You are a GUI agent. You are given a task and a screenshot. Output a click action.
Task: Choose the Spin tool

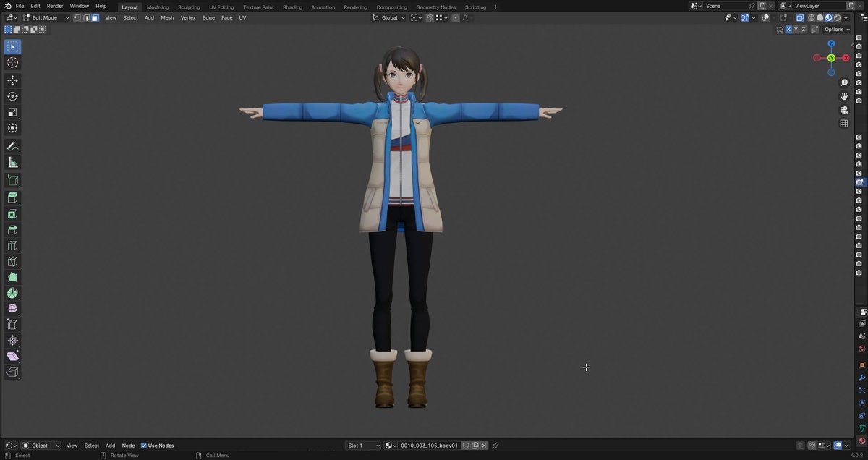tap(12, 294)
